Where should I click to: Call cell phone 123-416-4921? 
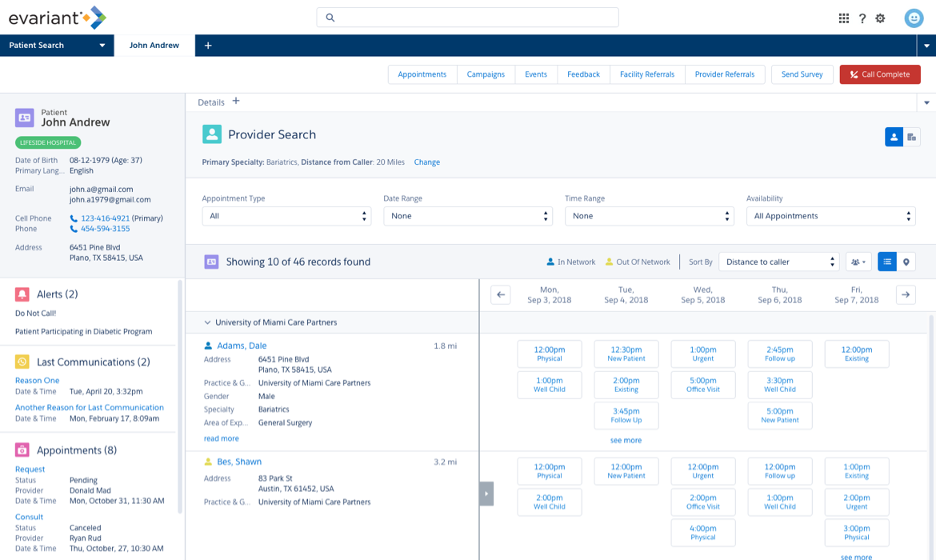tap(105, 218)
